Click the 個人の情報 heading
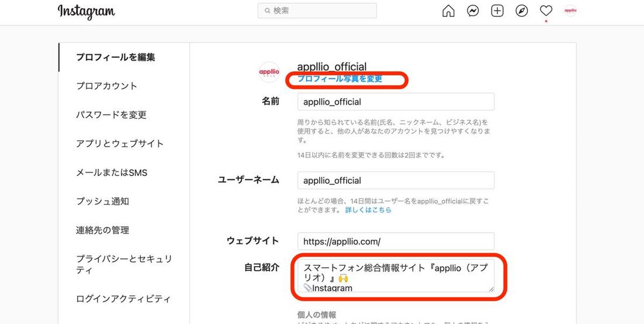The height and width of the screenshot is (324, 644). tap(317, 315)
